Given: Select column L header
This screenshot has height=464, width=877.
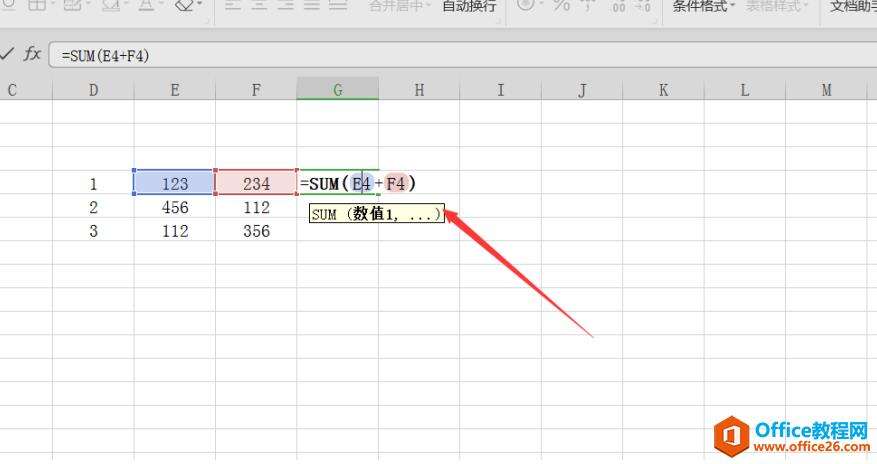Looking at the screenshot, I should point(744,89).
